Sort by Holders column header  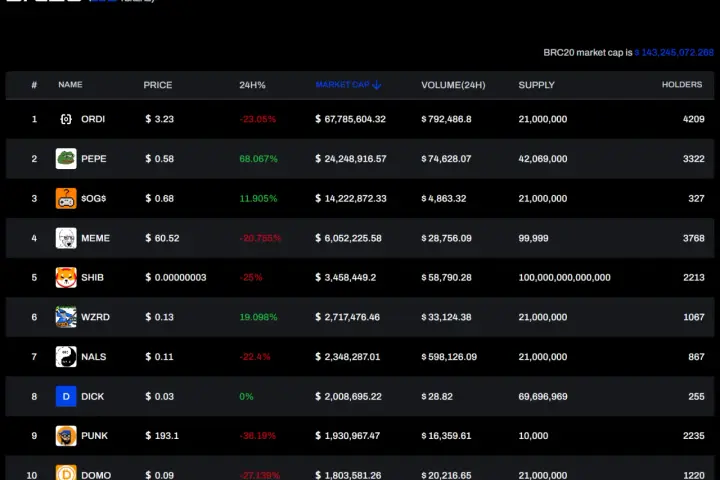point(682,85)
